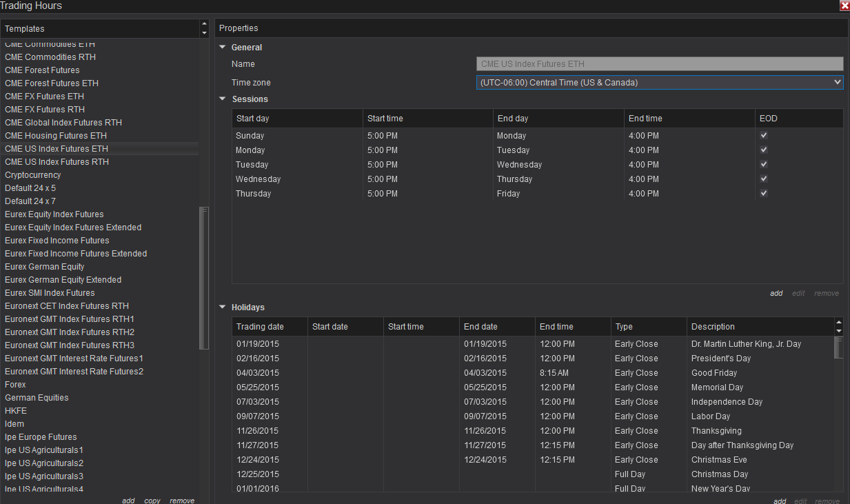Collapse the Holidays section
850x504 pixels.
pyautogui.click(x=223, y=308)
